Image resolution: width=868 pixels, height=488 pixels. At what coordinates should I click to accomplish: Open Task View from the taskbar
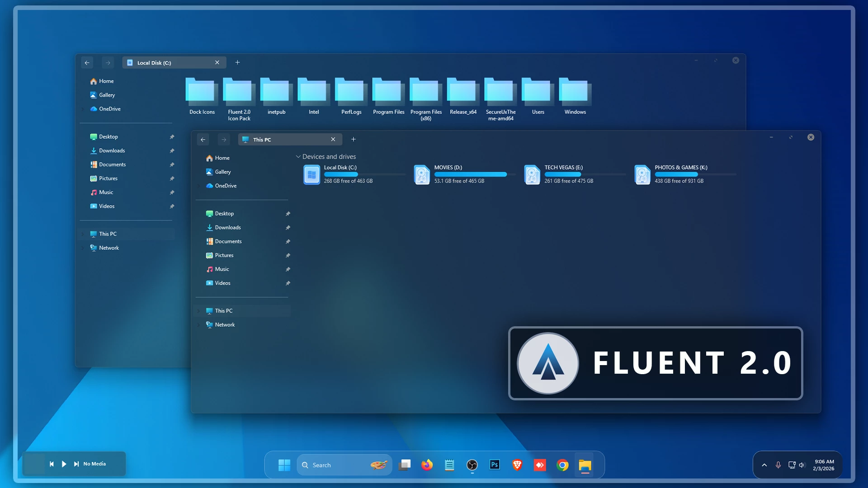pyautogui.click(x=404, y=465)
